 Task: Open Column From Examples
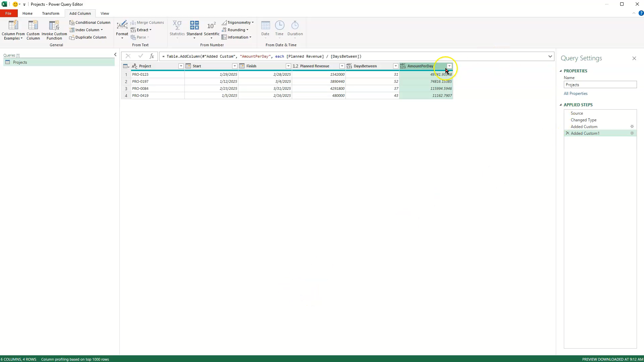pyautogui.click(x=13, y=30)
